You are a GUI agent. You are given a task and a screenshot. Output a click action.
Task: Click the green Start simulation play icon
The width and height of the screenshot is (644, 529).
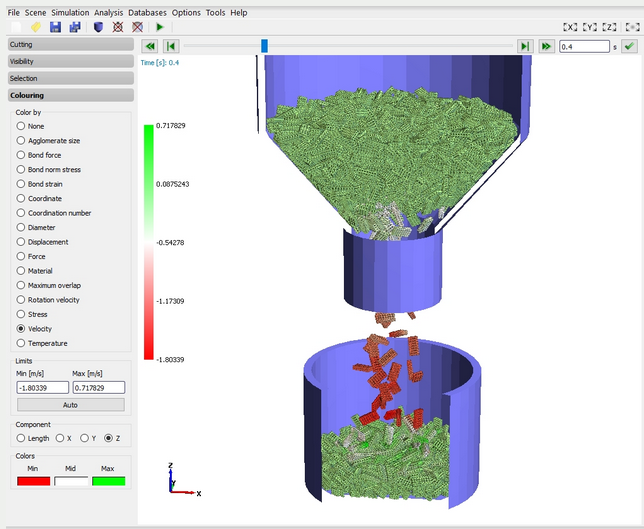click(x=159, y=27)
